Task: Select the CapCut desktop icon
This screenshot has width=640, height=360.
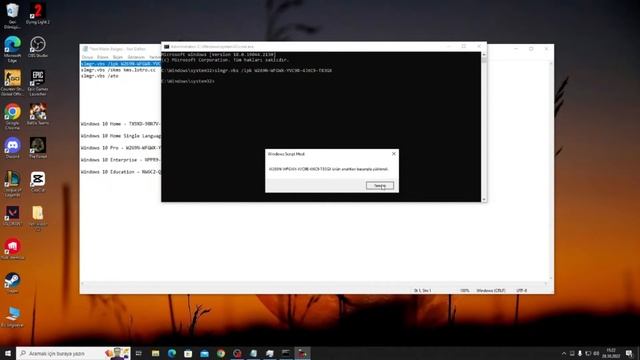Action: (38, 182)
